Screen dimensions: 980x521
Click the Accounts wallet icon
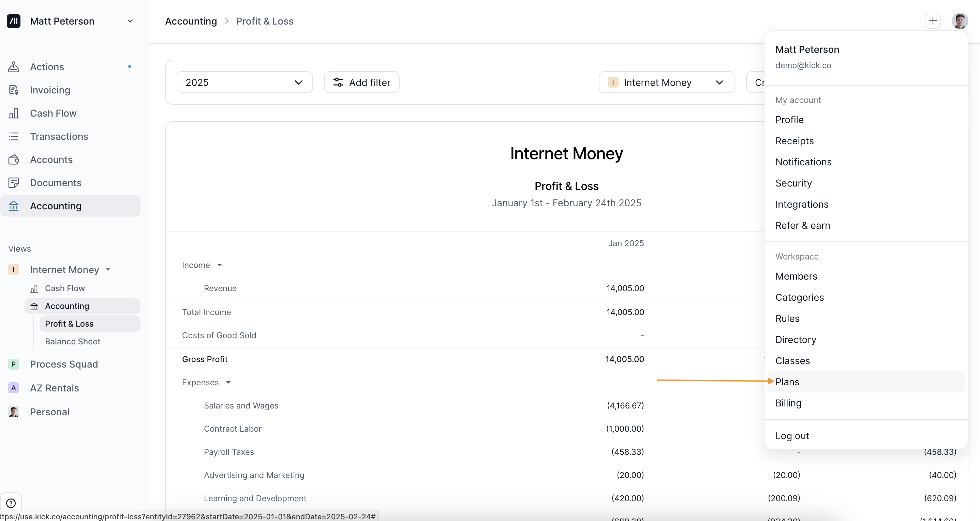(14, 159)
